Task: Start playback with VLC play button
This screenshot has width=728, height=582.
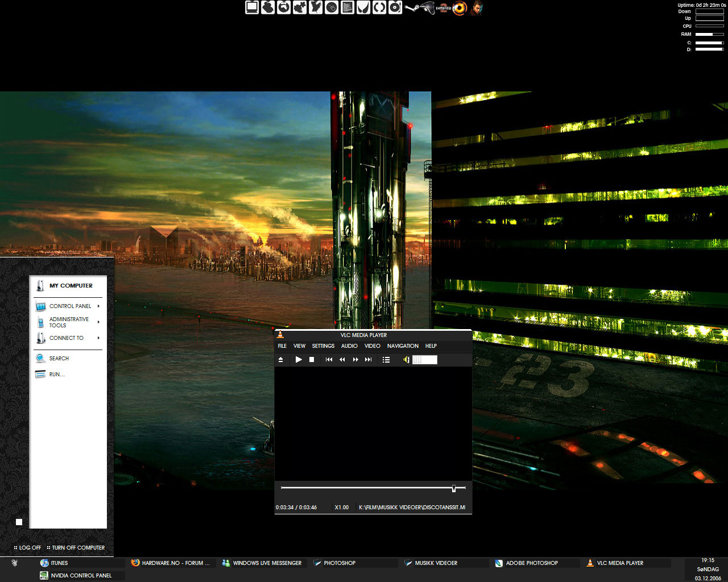Action: 299,360
